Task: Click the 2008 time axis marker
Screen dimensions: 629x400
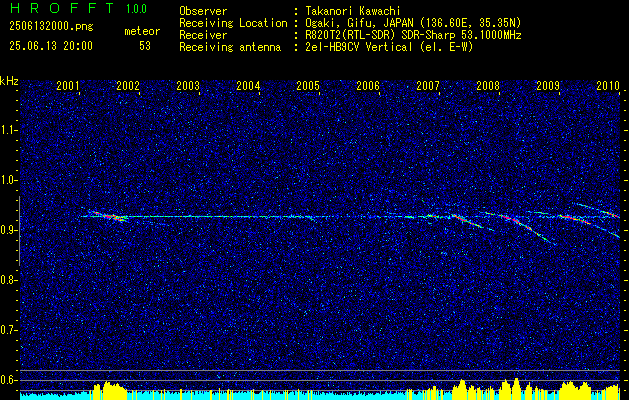Action: click(488, 85)
